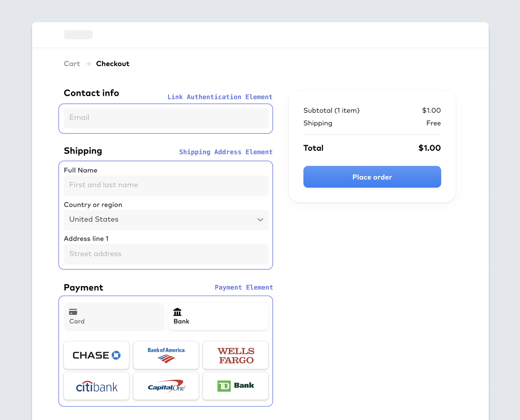This screenshot has width=520, height=420.
Task: Click the gray logo placeholder in header
Action: tap(78, 35)
